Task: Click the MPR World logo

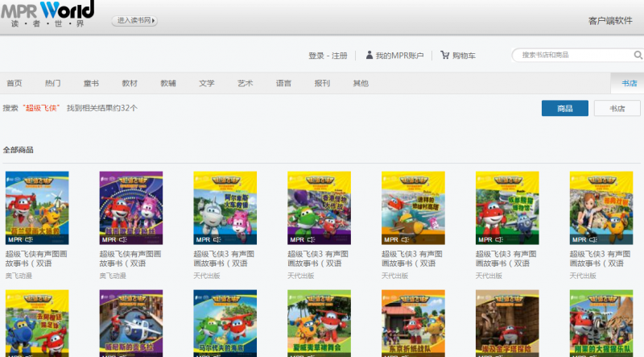Action: click(47, 14)
